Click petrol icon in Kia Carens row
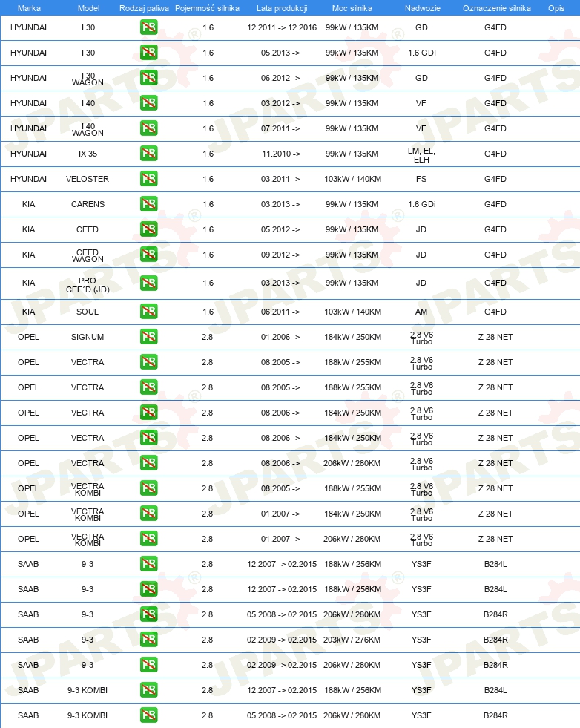 tap(149, 204)
